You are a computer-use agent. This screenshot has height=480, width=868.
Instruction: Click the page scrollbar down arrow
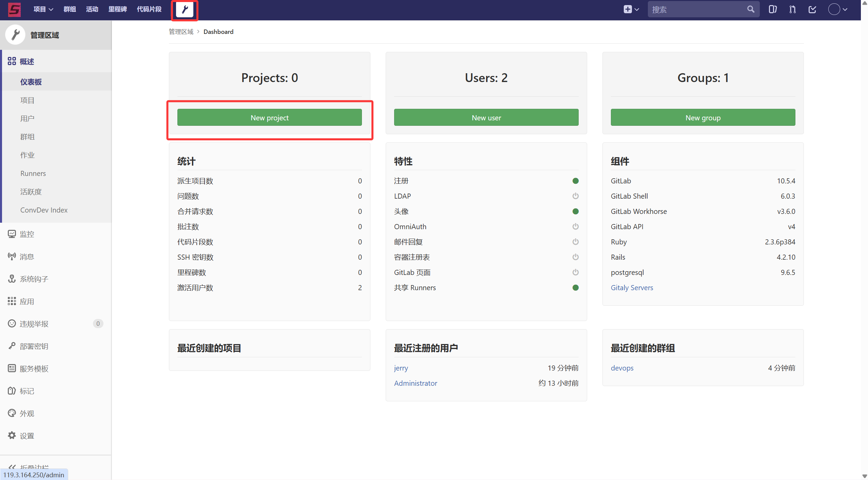tap(864, 476)
